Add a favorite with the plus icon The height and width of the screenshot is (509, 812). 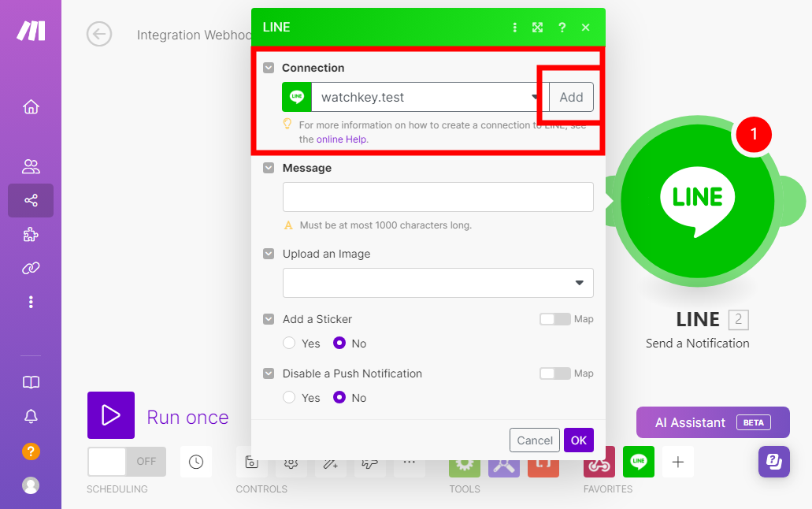(x=678, y=462)
